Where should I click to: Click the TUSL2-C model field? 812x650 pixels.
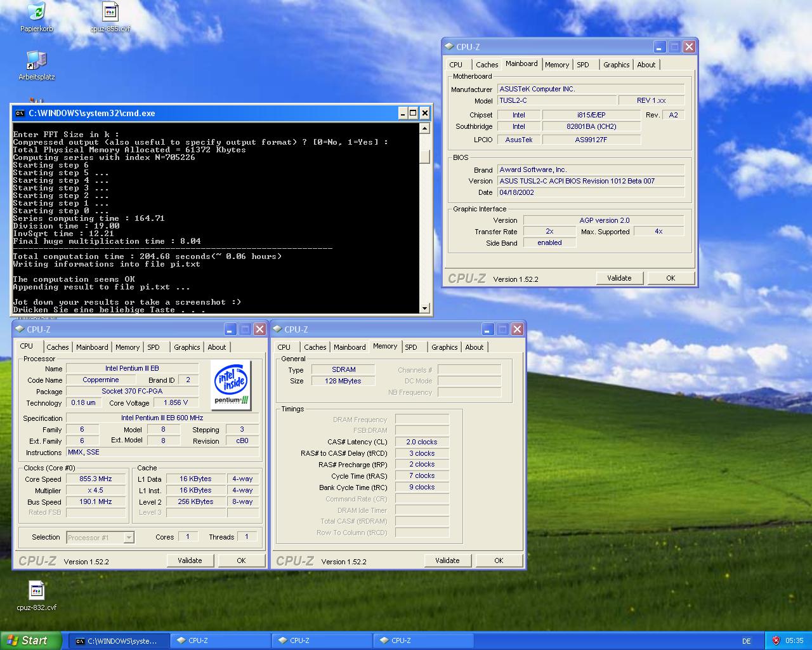[556, 100]
